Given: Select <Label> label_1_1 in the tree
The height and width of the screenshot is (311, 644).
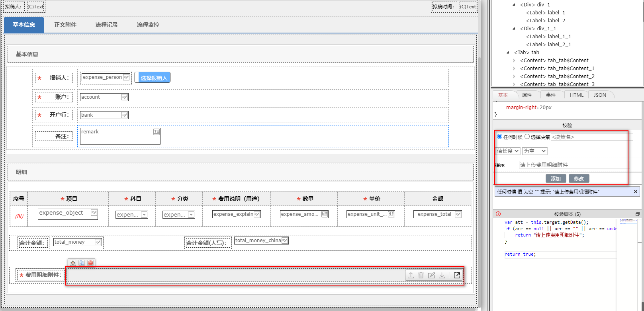Looking at the screenshot, I should [x=549, y=37].
